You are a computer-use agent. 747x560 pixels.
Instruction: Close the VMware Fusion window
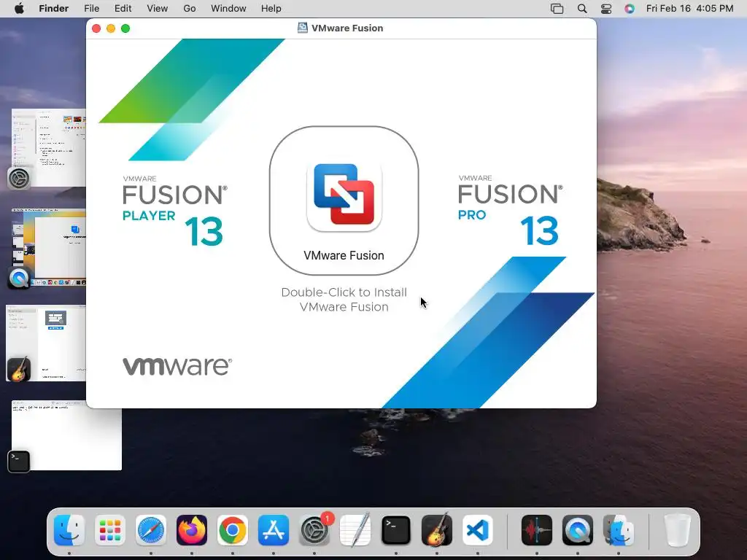click(x=96, y=28)
